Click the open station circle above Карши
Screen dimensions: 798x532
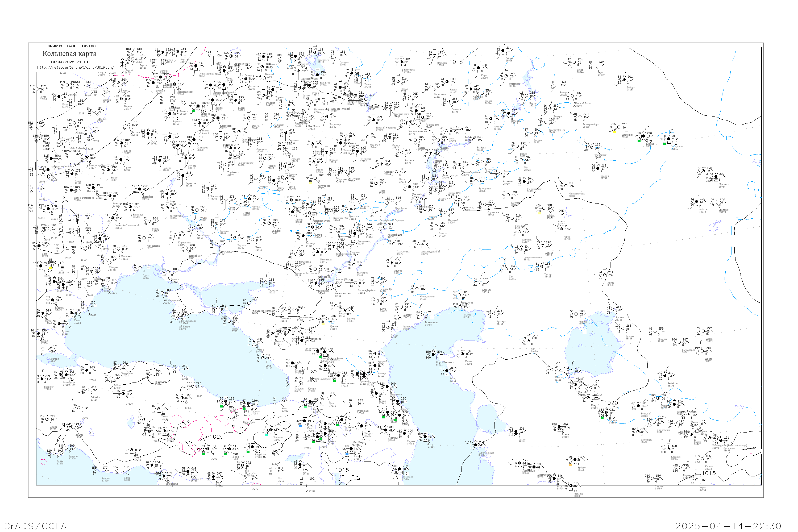point(702,459)
